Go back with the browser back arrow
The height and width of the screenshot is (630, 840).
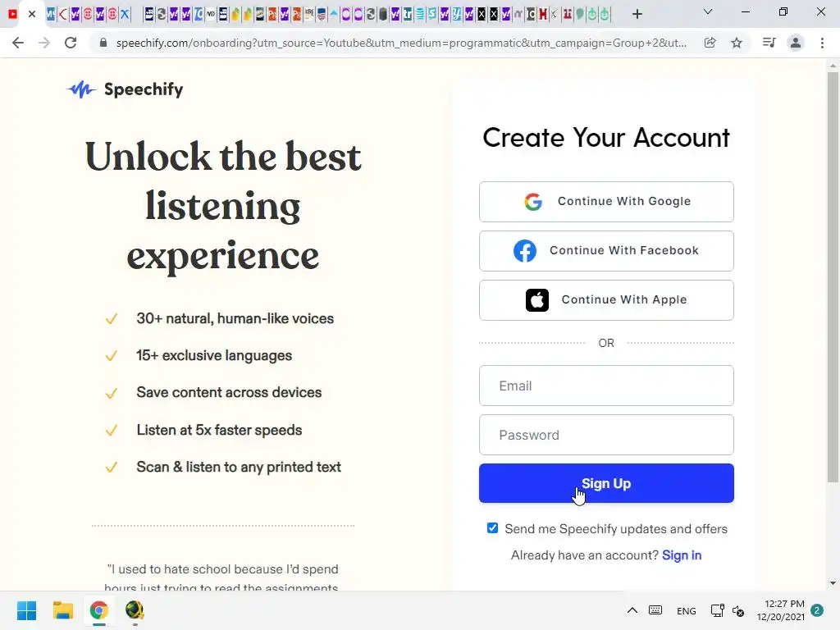(x=18, y=43)
